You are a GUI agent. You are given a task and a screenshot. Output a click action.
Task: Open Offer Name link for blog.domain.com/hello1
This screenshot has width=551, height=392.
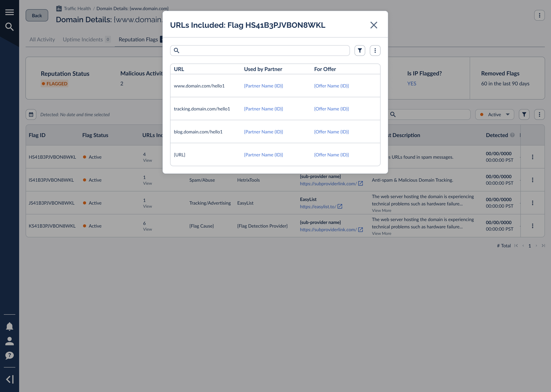[332, 131]
